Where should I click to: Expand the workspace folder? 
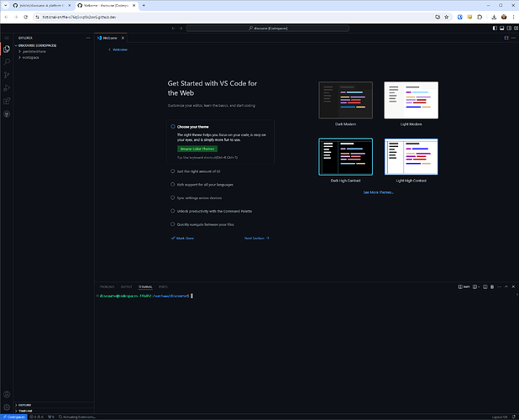click(x=54, y=57)
